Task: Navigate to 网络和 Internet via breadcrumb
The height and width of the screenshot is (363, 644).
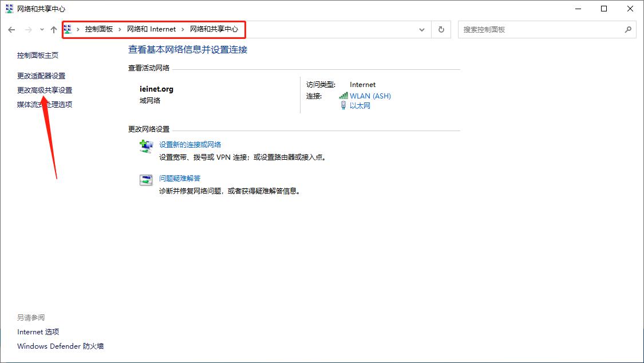Action: tap(151, 29)
